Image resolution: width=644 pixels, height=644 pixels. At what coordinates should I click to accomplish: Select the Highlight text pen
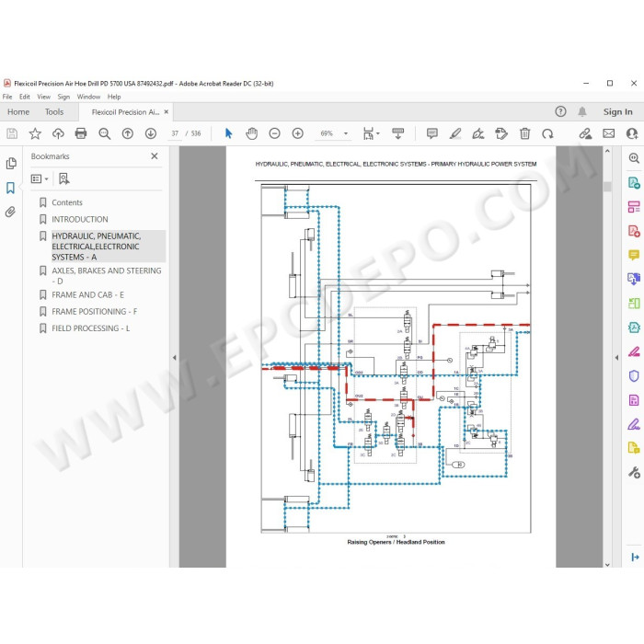pos(455,133)
